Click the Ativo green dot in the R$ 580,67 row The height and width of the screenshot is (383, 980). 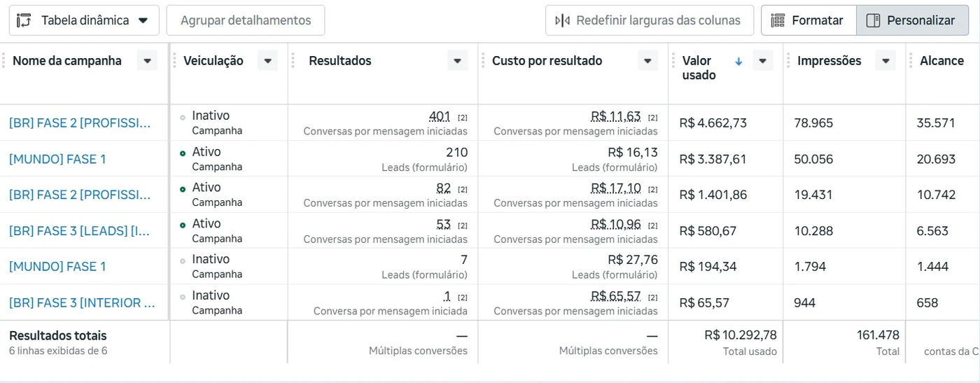pos(183,225)
